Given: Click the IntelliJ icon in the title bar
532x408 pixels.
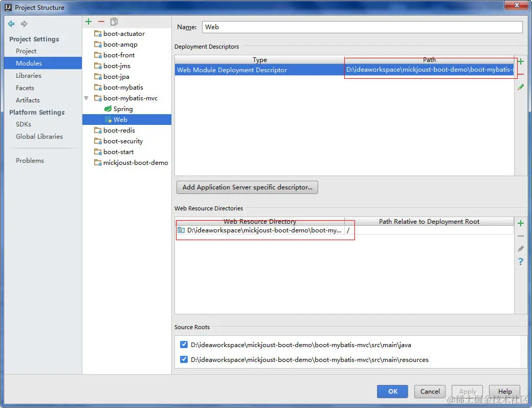Looking at the screenshot, I should [x=8, y=8].
